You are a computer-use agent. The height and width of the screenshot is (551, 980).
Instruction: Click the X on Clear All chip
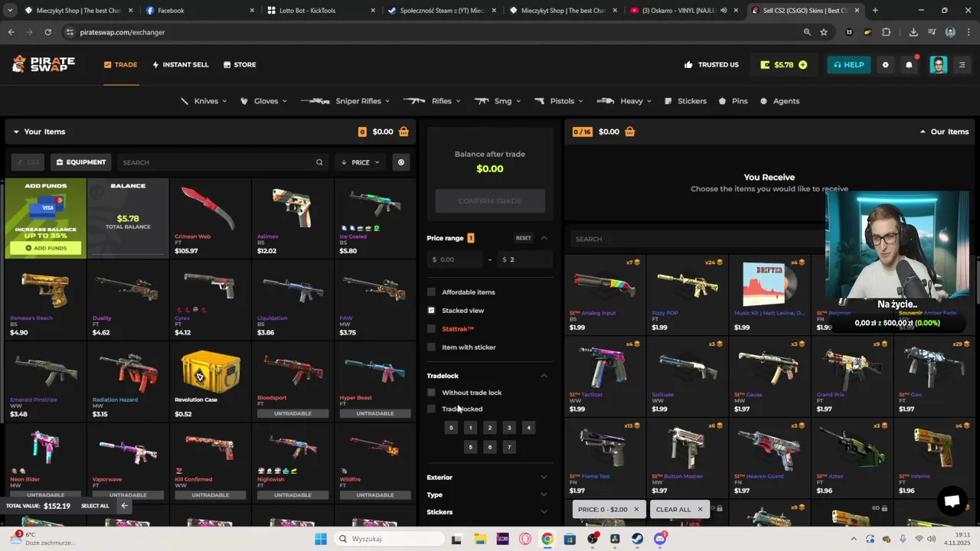[x=700, y=509]
